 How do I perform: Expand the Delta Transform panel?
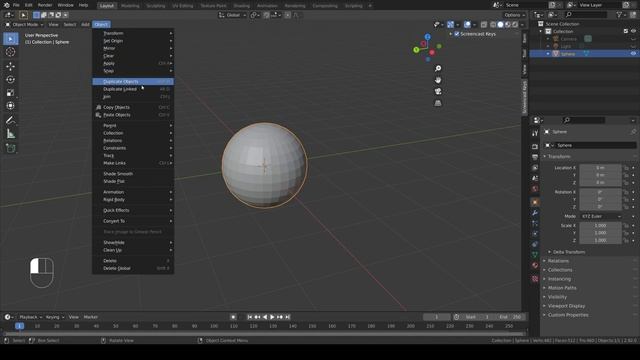tap(569, 252)
